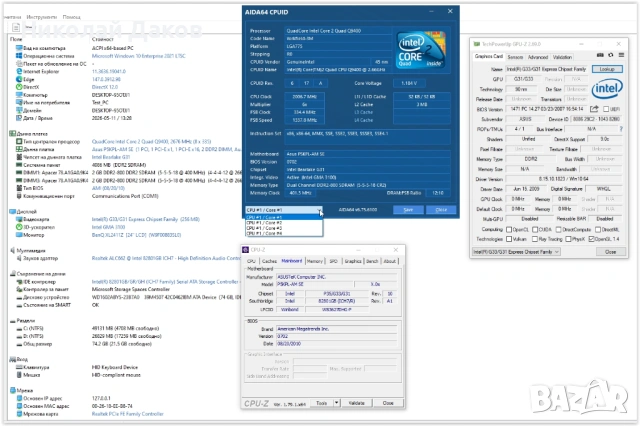Click the Close button in AIDA64 CPUID
640x426 pixels.
click(441, 210)
